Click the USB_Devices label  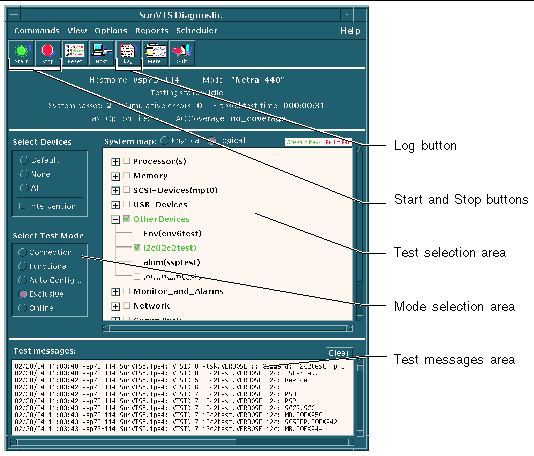(160, 205)
